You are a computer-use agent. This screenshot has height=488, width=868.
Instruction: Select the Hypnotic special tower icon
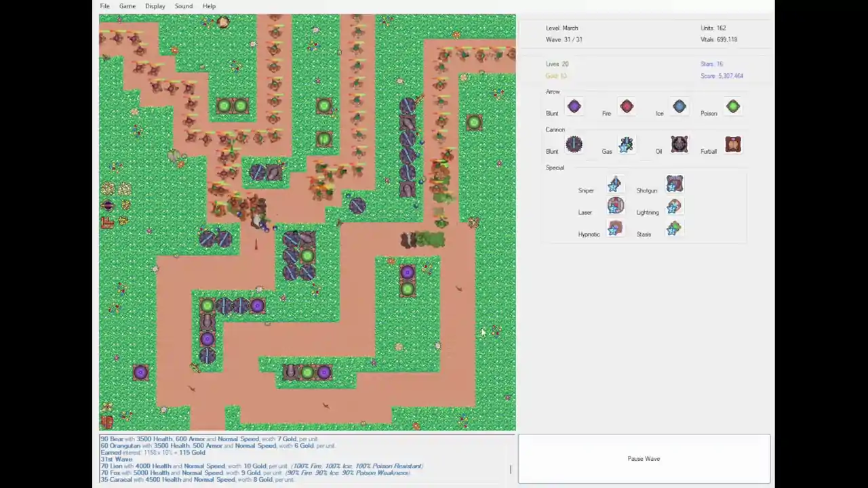[615, 229]
